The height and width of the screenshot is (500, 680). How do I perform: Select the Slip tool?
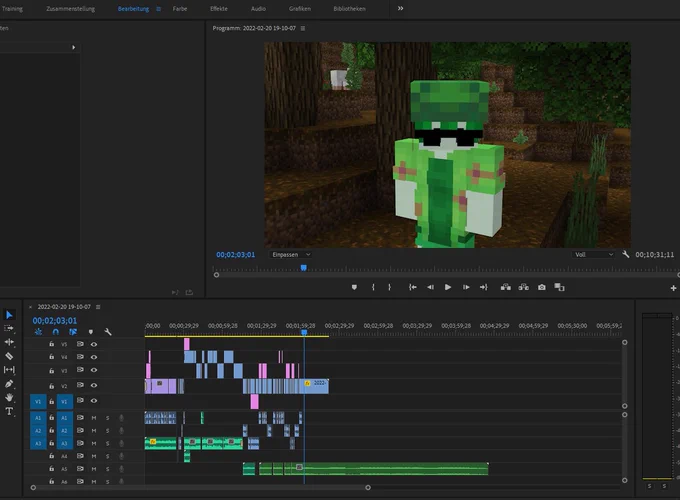[9, 370]
